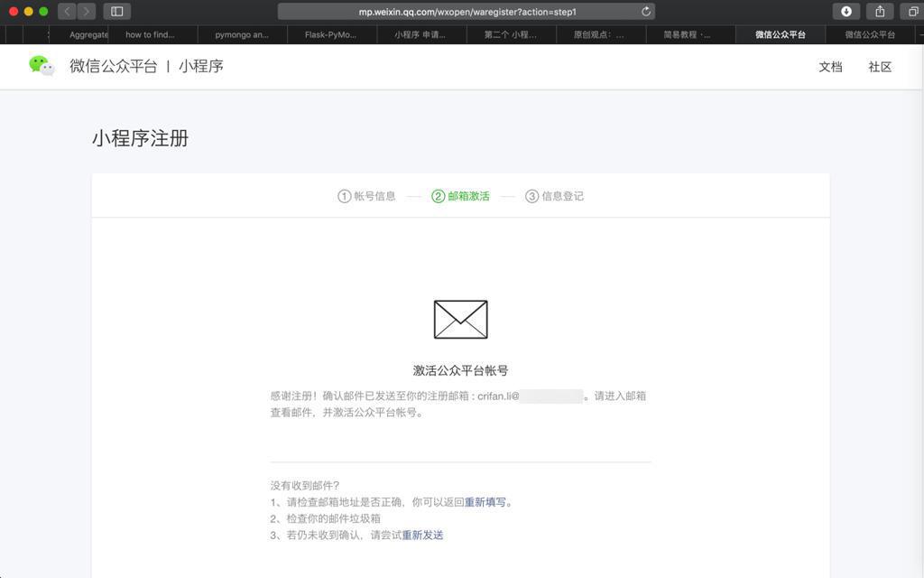Switch to the 'how to find...' tab
Screen dimensions: 924x578
pos(153,35)
